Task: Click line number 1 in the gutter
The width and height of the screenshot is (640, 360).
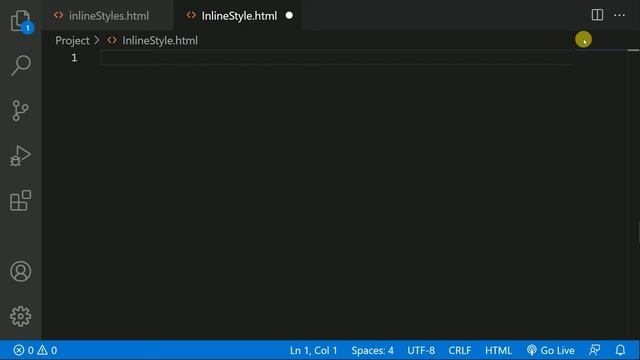Action: pyautogui.click(x=74, y=58)
